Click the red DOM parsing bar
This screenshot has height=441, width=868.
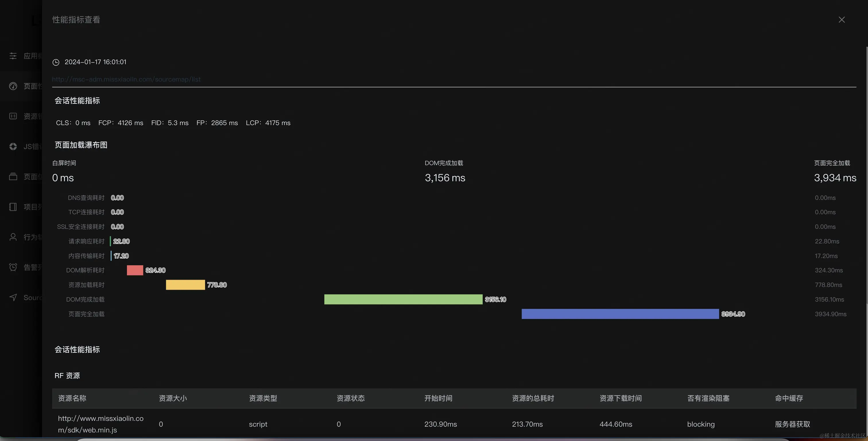[135, 270]
